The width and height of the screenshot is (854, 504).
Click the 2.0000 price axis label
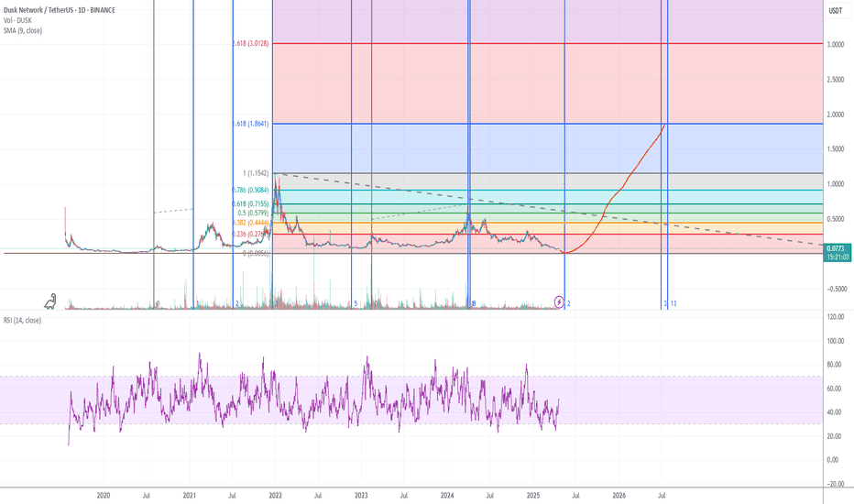(x=835, y=115)
